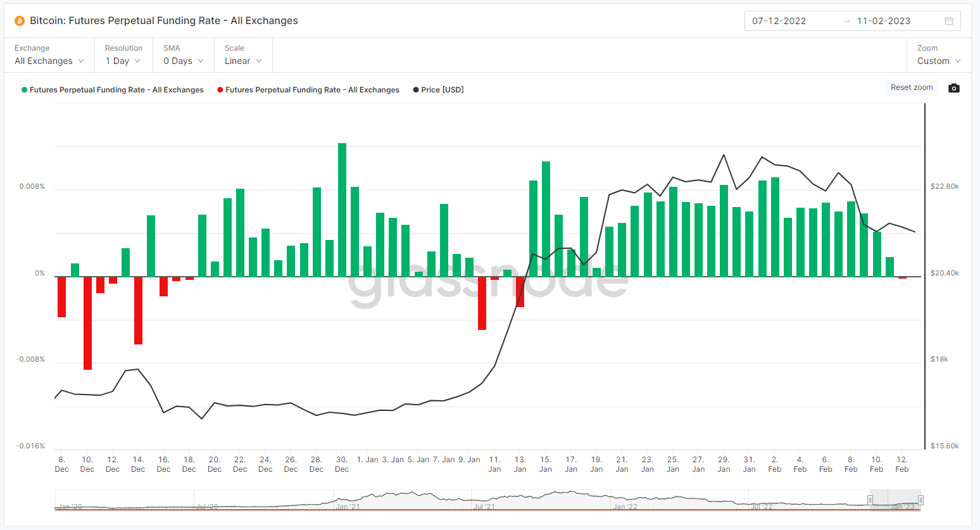The width and height of the screenshot is (980, 530).
Task: Toggle red Funding Rate legend series
Action: coord(308,90)
